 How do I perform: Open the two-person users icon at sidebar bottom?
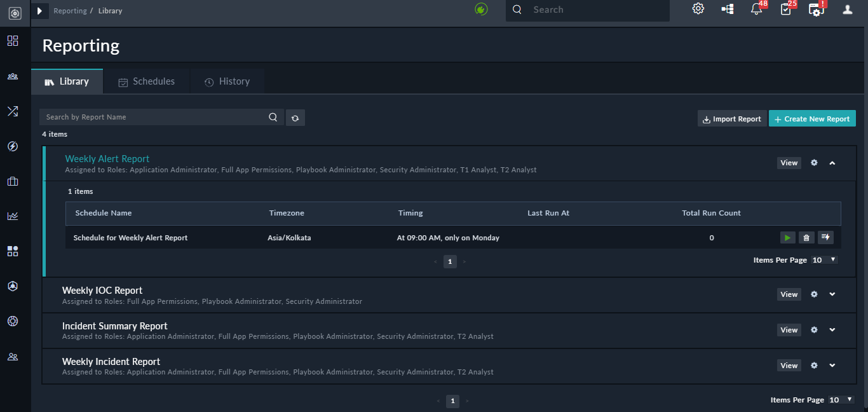click(x=13, y=357)
